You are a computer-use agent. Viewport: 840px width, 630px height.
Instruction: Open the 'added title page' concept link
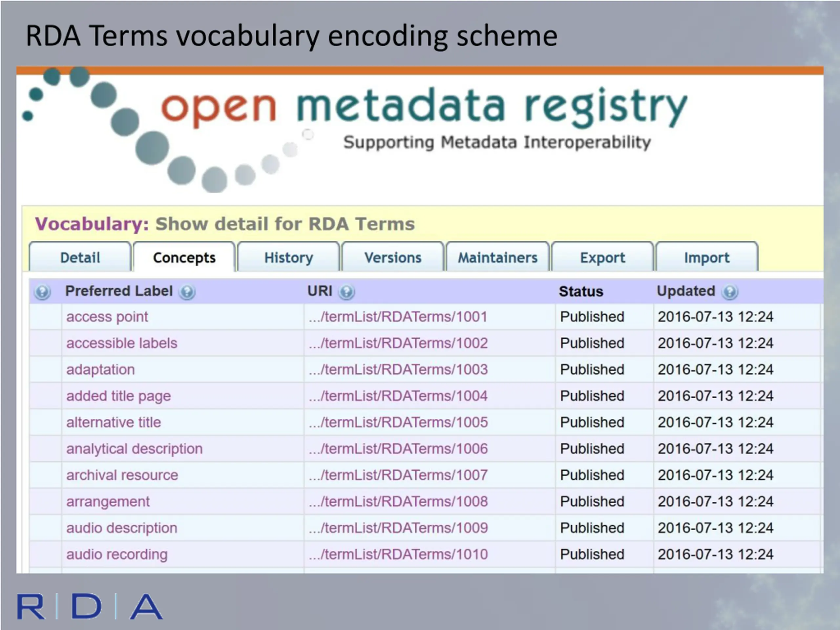tap(118, 396)
